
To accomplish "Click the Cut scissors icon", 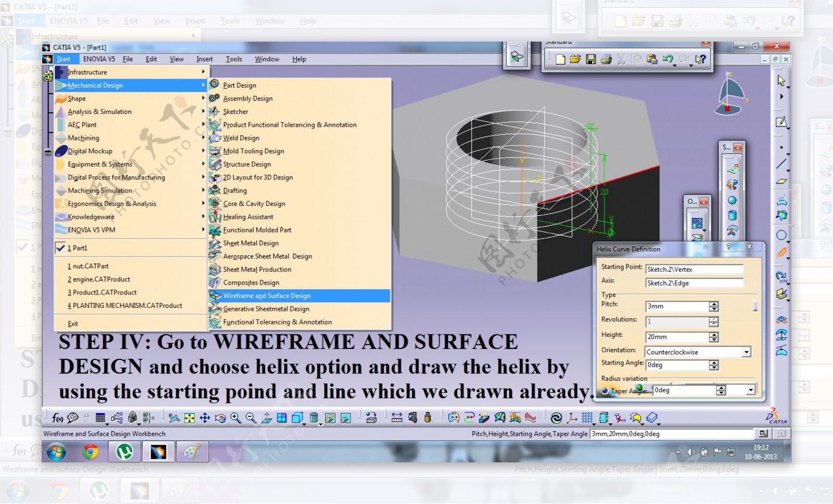I will coord(621,59).
